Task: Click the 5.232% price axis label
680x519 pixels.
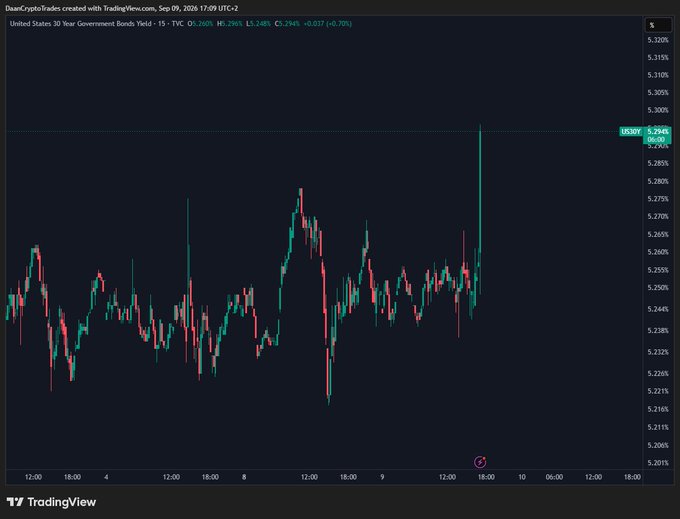Action: click(x=658, y=352)
